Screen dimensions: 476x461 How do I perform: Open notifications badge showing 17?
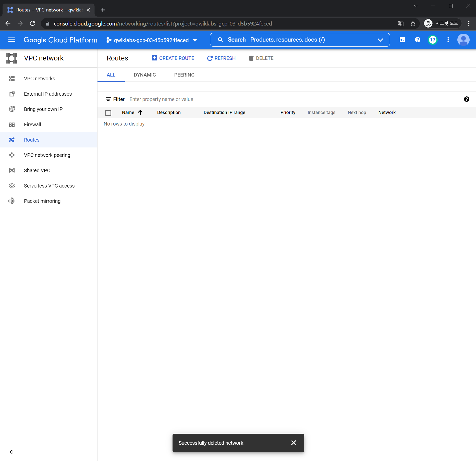(433, 40)
